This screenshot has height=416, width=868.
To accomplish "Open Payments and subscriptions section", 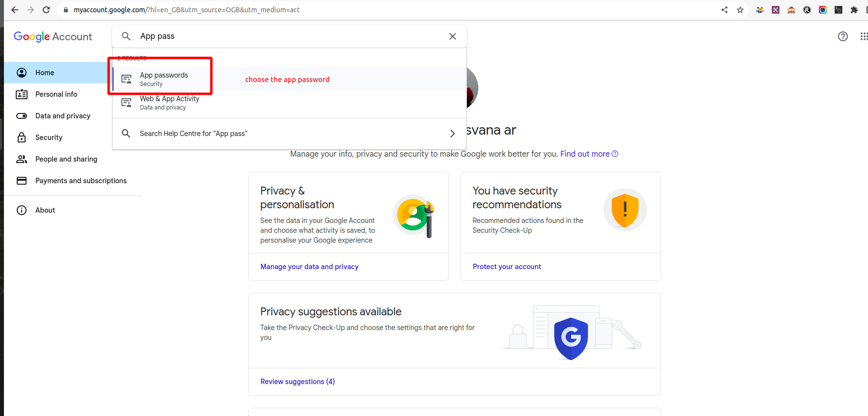I will [81, 181].
